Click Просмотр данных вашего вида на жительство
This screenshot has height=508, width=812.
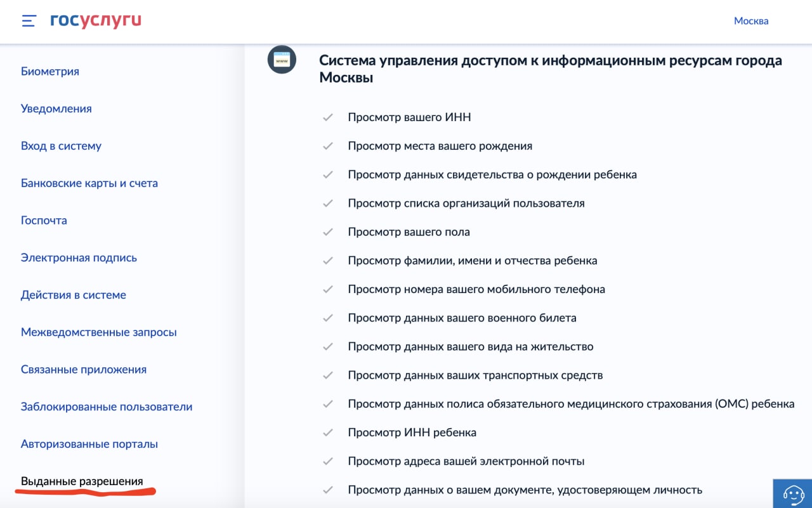pos(471,347)
